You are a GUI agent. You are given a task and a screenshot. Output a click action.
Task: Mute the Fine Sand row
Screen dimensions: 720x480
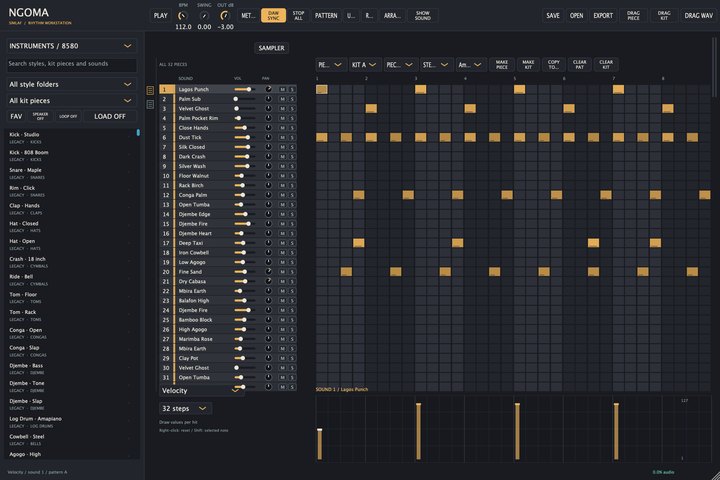click(x=282, y=271)
